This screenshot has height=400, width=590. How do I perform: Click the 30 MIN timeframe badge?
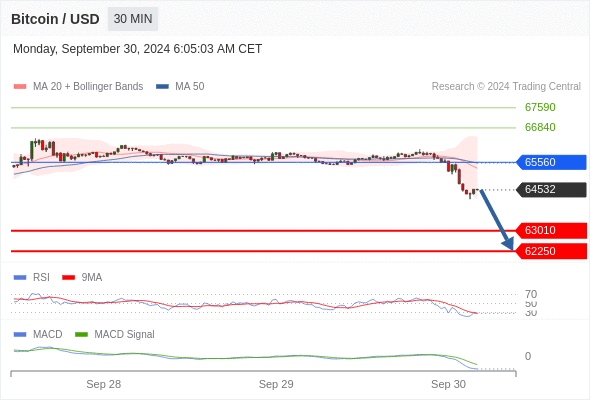[x=133, y=19]
